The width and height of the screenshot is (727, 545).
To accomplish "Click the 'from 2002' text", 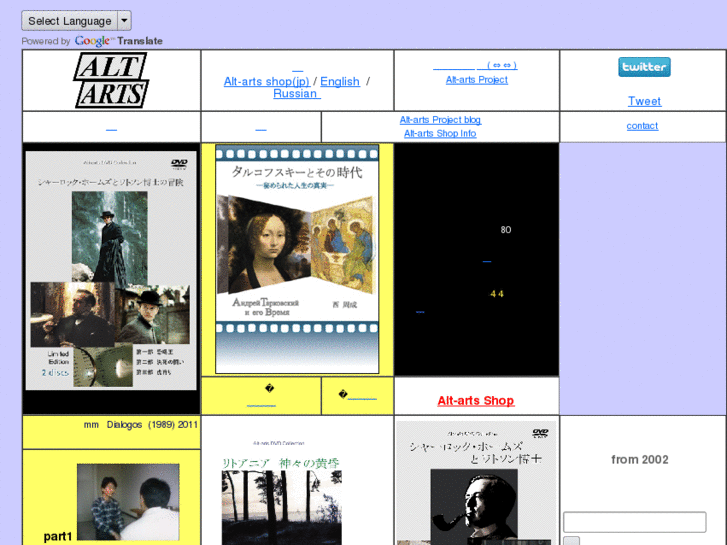I will (640, 460).
